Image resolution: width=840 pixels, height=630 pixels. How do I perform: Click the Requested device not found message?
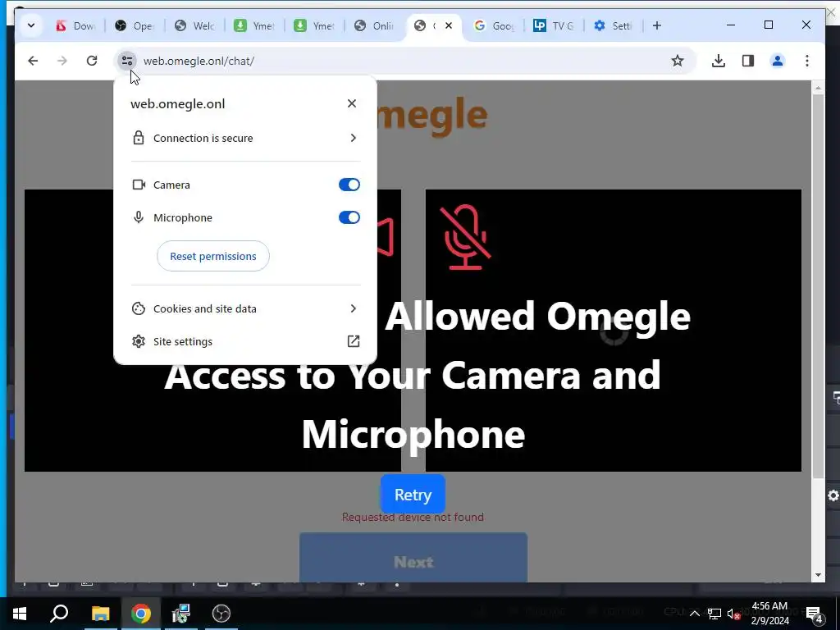[x=413, y=517]
